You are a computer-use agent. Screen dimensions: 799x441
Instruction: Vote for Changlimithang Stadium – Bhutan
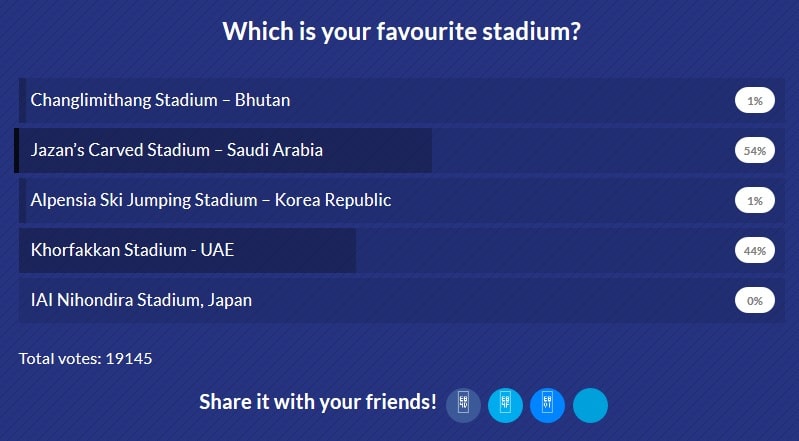(x=161, y=100)
